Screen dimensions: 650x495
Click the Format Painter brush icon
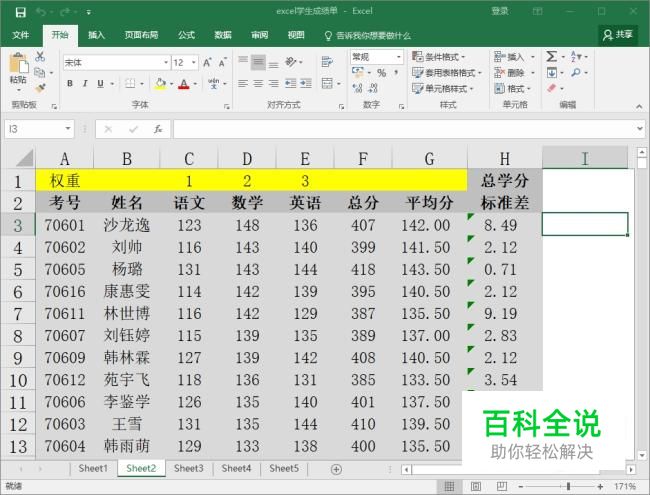pos(40,88)
